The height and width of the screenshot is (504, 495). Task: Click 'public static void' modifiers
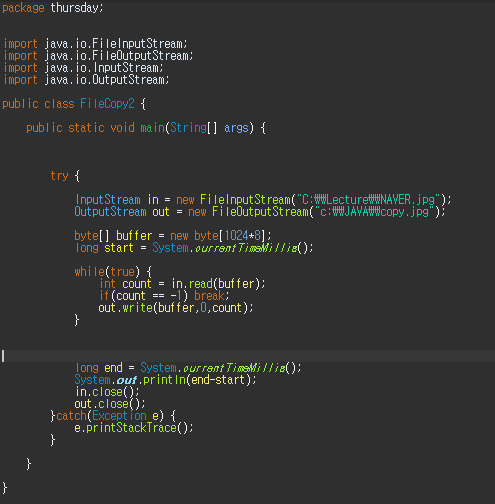pos(80,128)
